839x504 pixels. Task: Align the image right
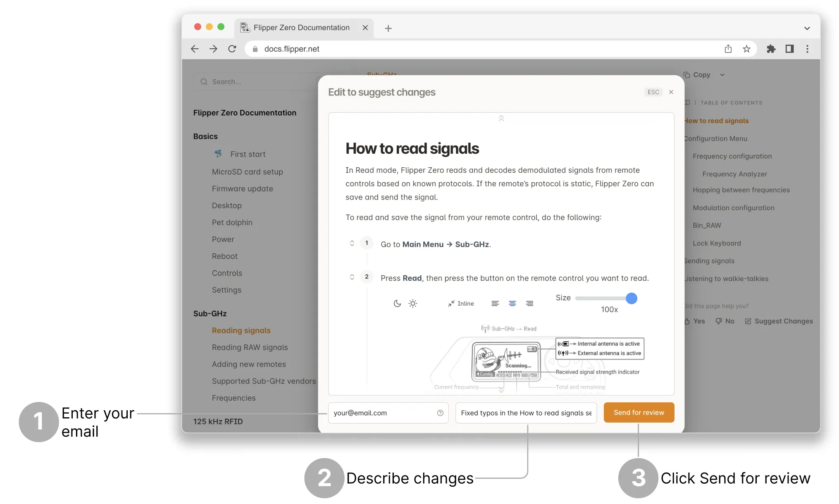click(x=529, y=304)
